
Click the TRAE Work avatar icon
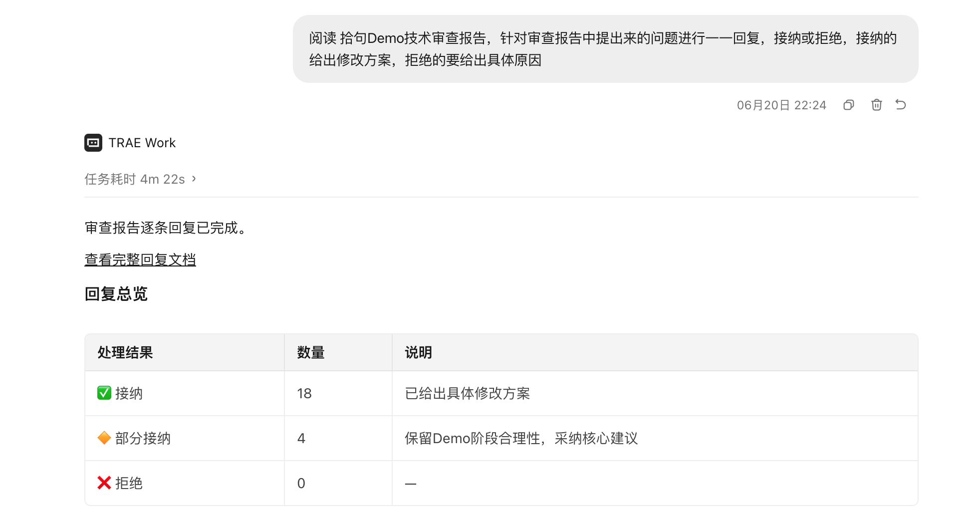coord(93,143)
